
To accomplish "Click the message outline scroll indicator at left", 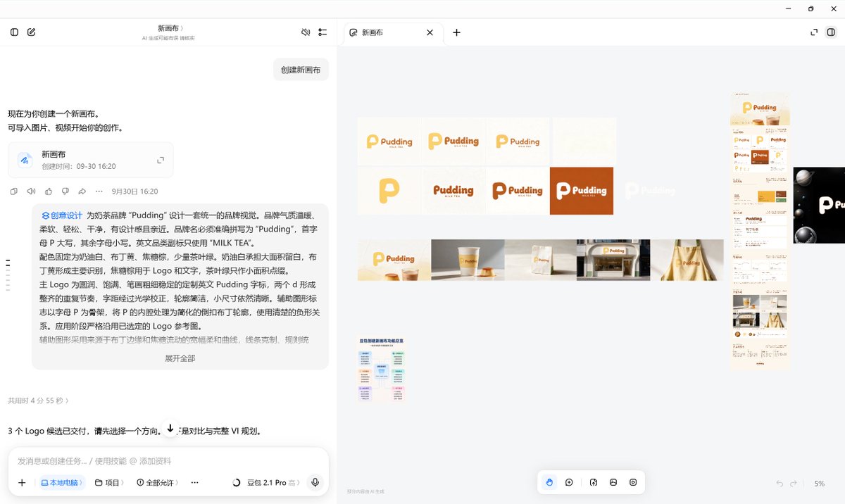I will [8, 275].
